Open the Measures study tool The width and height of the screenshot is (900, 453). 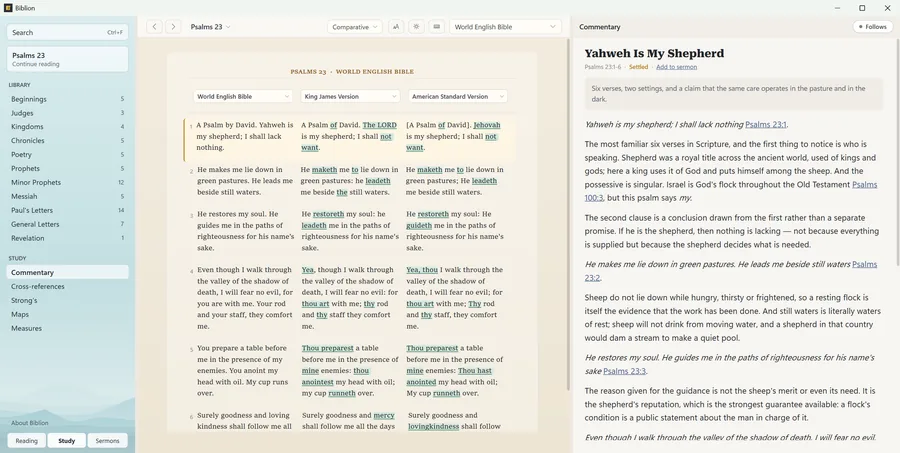pyautogui.click(x=68, y=328)
